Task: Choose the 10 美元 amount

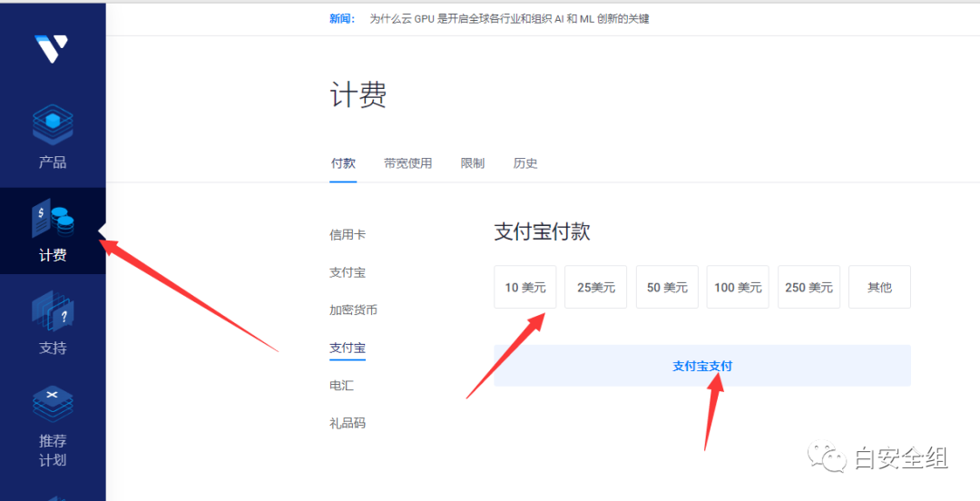Action: click(525, 287)
